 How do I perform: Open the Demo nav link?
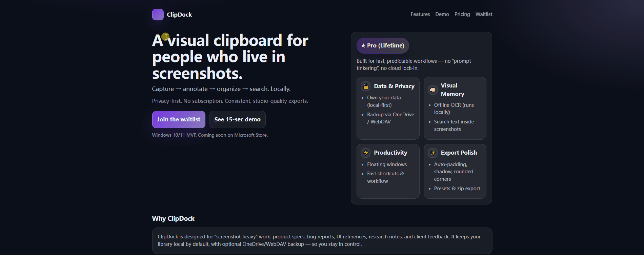[442, 14]
